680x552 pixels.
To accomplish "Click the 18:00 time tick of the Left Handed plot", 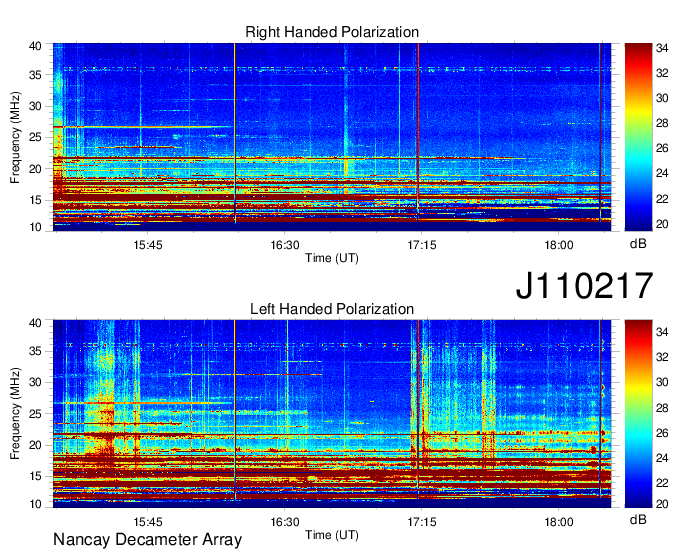I will click(559, 522).
